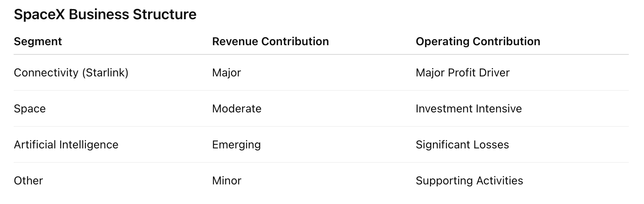Click the Significant Losses cell
Screen dimensions: 644x204
click(x=462, y=145)
